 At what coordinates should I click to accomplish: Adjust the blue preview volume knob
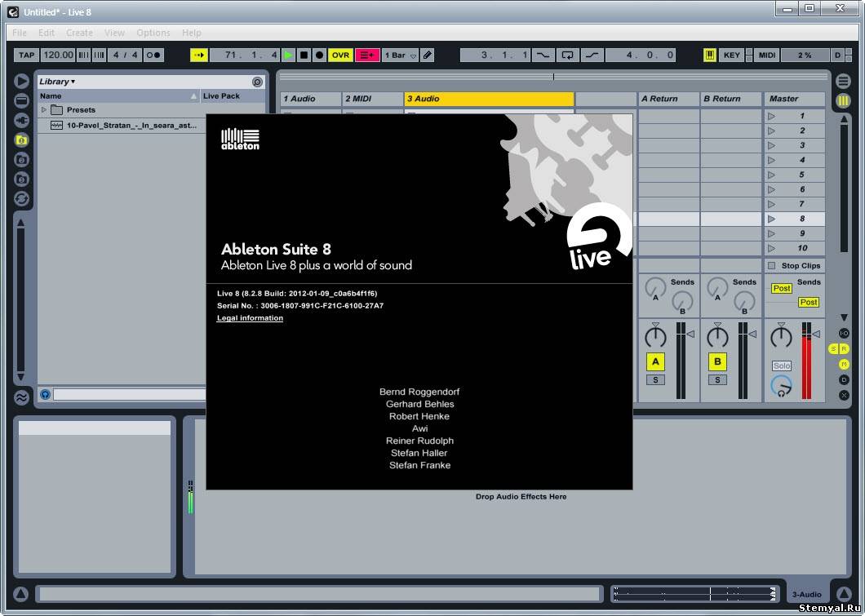tap(781, 386)
